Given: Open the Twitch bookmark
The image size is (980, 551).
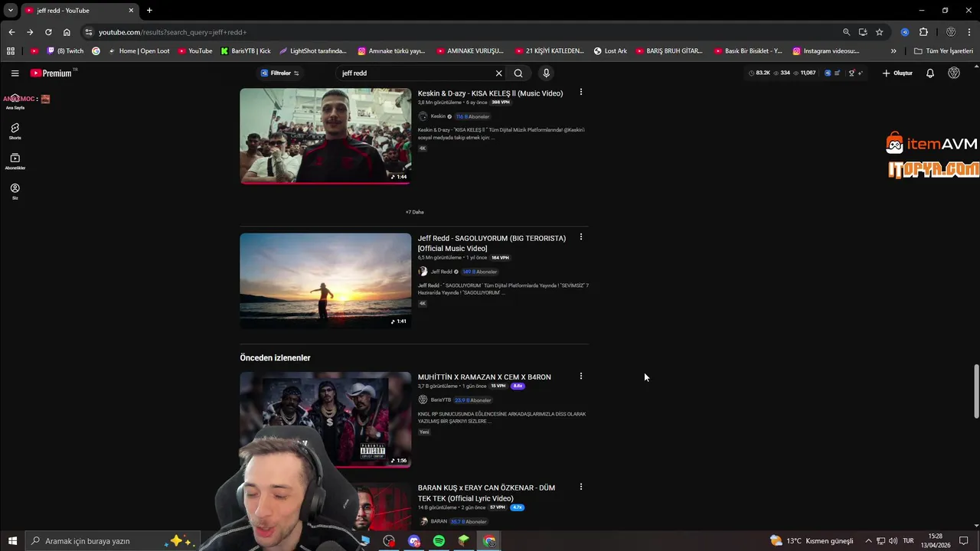Looking at the screenshot, I should [65, 51].
